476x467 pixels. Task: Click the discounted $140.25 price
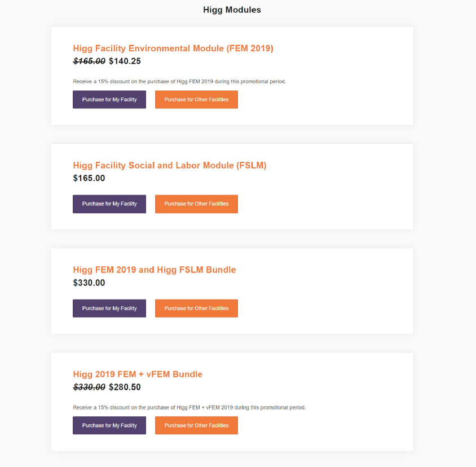pyautogui.click(x=125, y=61)
